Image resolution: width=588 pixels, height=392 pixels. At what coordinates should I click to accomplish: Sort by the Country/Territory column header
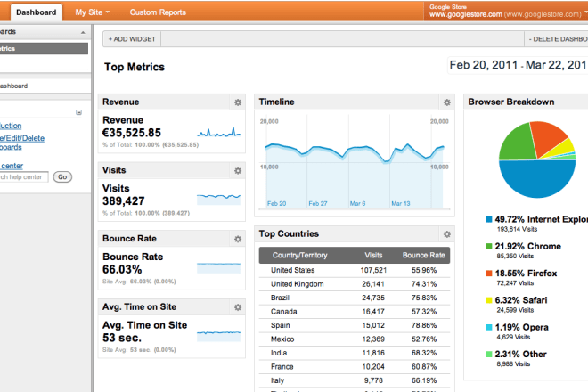[x=299, y=256]
